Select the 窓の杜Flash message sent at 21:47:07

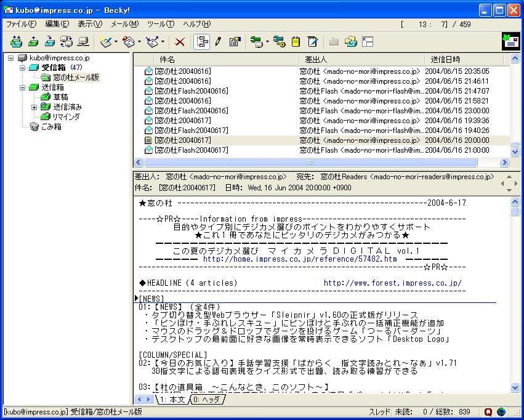[x=322, y=91]
